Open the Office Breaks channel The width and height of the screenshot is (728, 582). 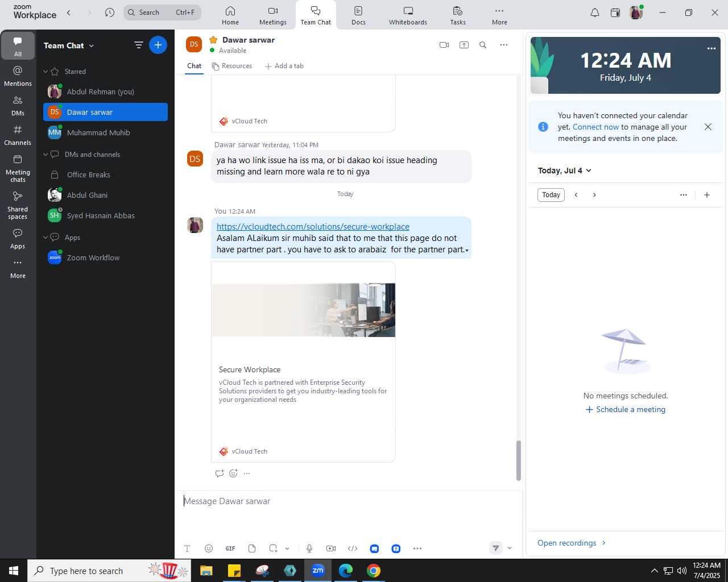tap(106, 174)
